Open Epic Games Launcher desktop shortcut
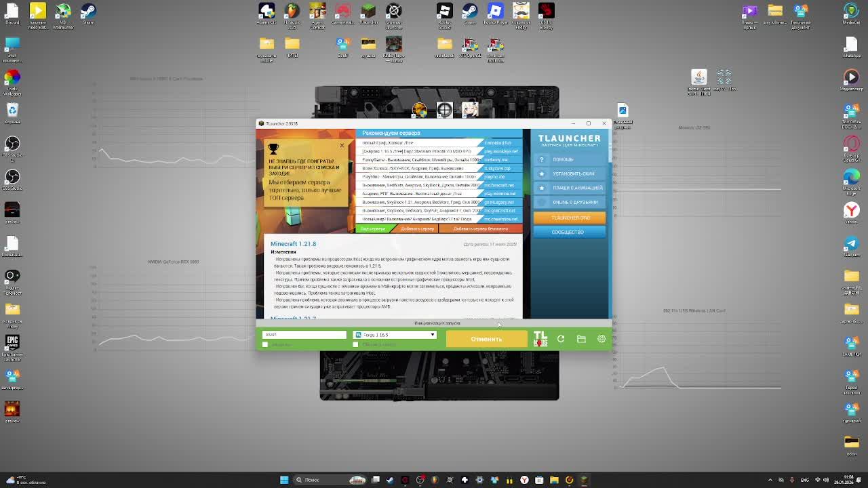Image resolution: width=868 pixels, height=488 pixels. (x=12, y=346)
